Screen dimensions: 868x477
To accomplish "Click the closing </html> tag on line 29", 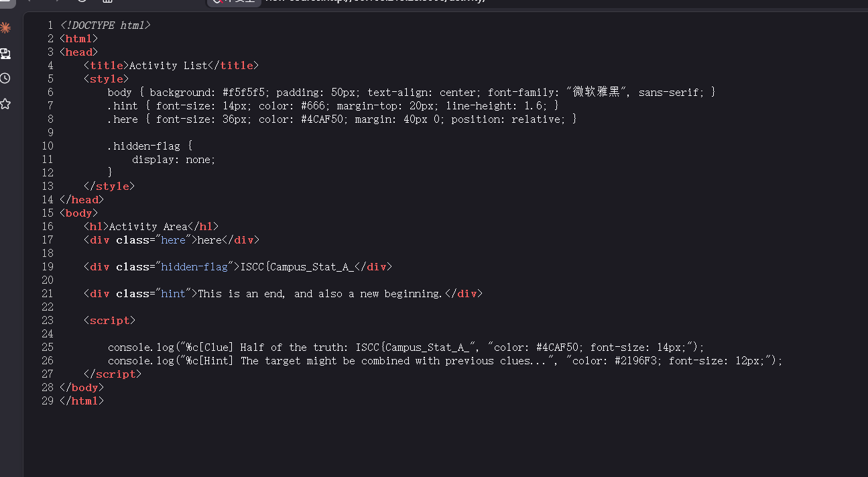I will tap(82, 401).
